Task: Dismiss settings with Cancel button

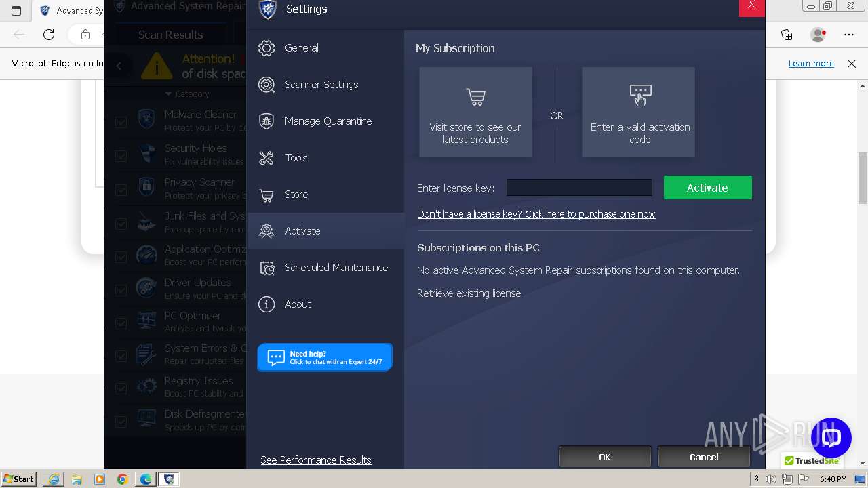Action: [x=704, y=457]
